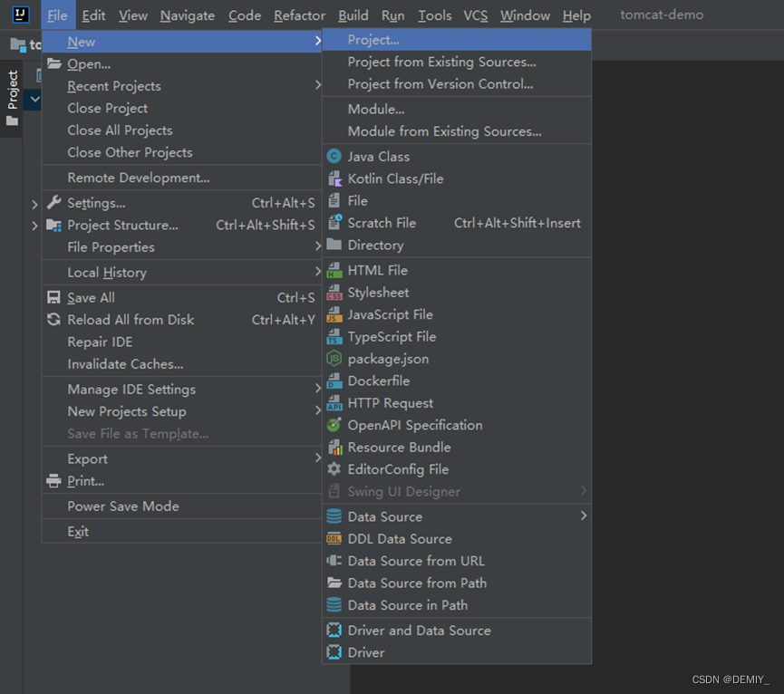Image resolution: width=784 pixels, height=694 pixels.
Task: Click the Open folder icon
Action: click(x=54, y=63)
